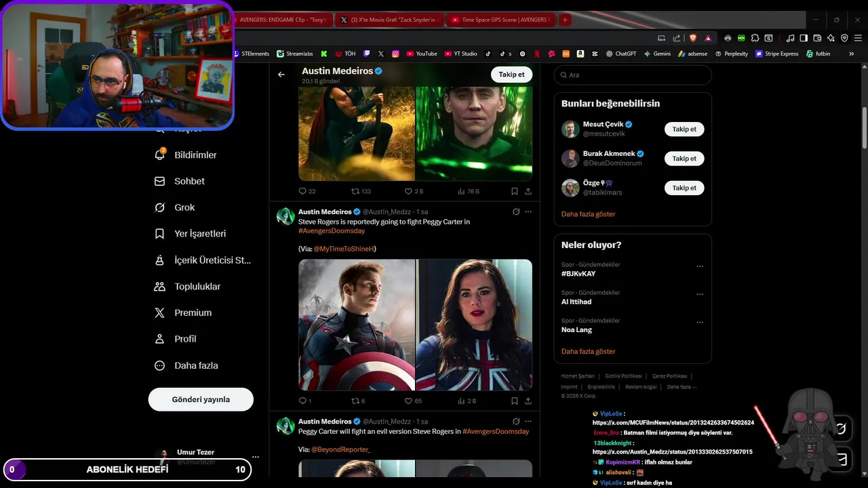
Task: Show more suggestions under Bunları beğenebilirsin
Action: click(x=589, y=214)
